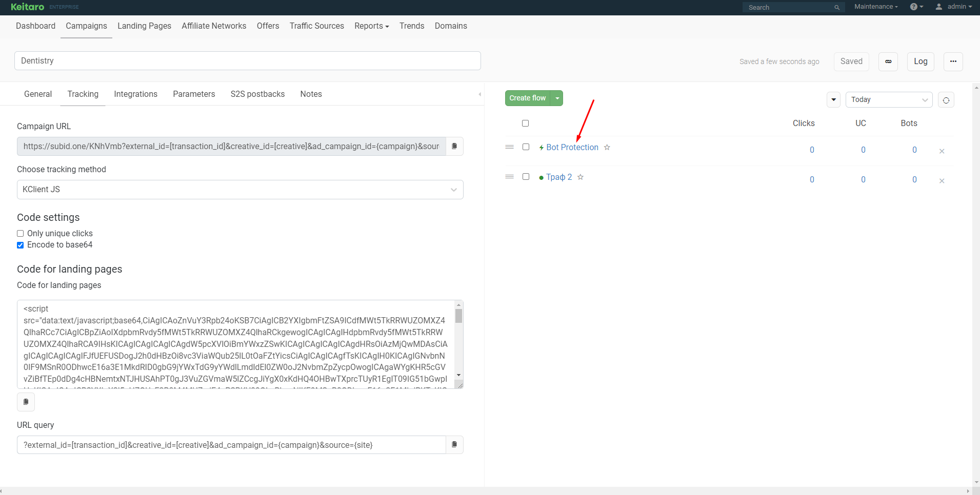Image resolution: width=980 pixels, height=495 pixels.
Task: Click the code textarea scrollbar thumb
Action: click(x=459, y=316)
